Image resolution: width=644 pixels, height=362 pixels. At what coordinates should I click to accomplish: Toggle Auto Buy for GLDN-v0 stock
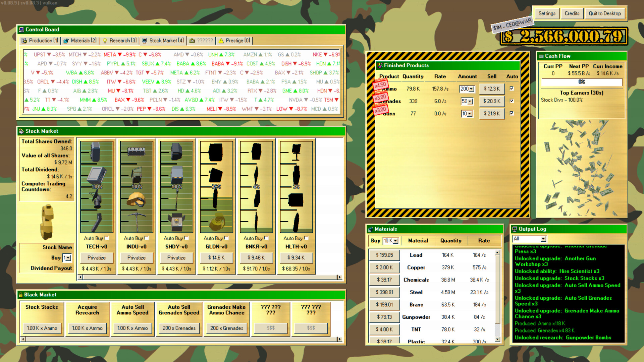[226, 238]
